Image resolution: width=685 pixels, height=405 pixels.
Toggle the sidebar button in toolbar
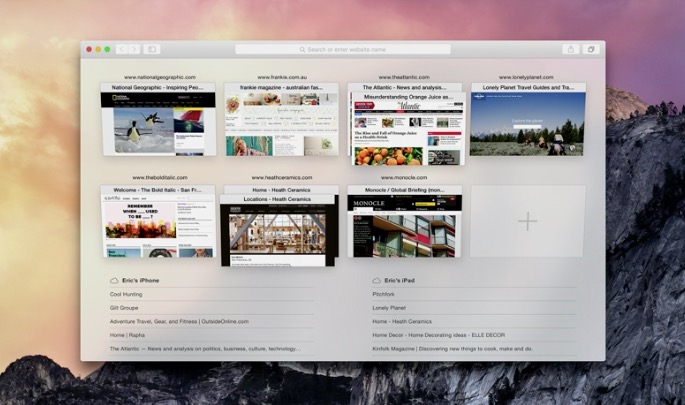152,49
